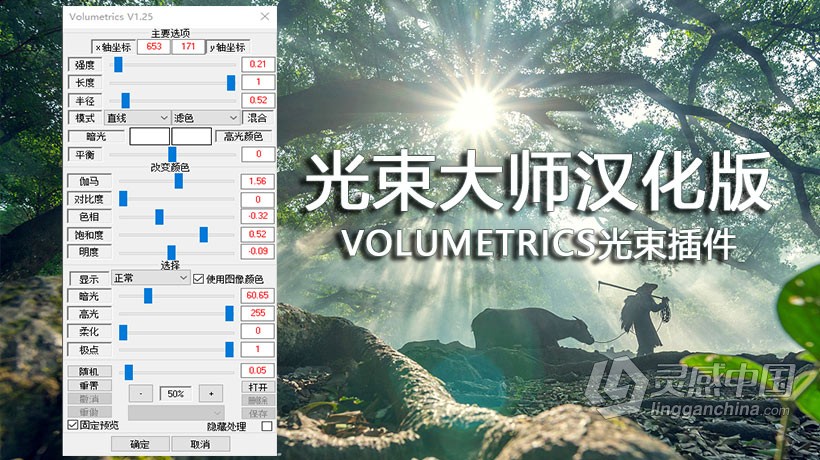Click the 随机 random button

[89, 371]
